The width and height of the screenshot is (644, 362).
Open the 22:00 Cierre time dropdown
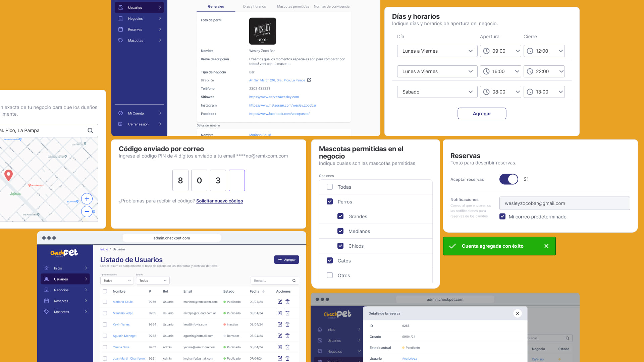(x=544, y=71)
